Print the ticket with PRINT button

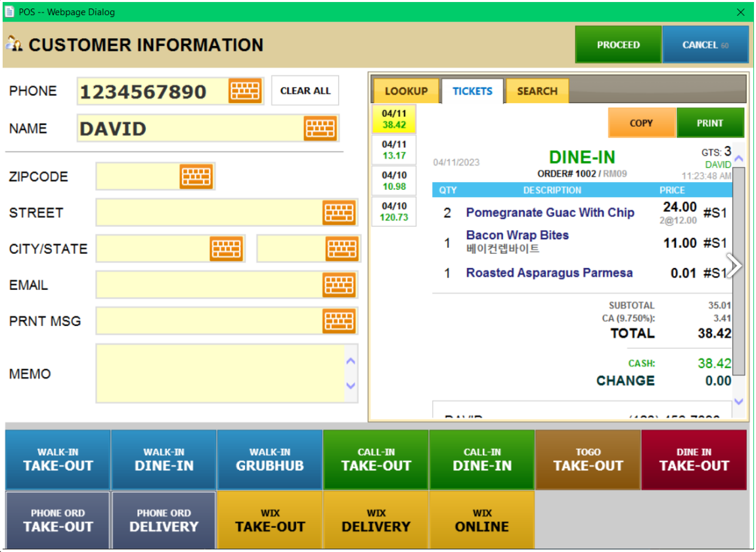[709, 123]
